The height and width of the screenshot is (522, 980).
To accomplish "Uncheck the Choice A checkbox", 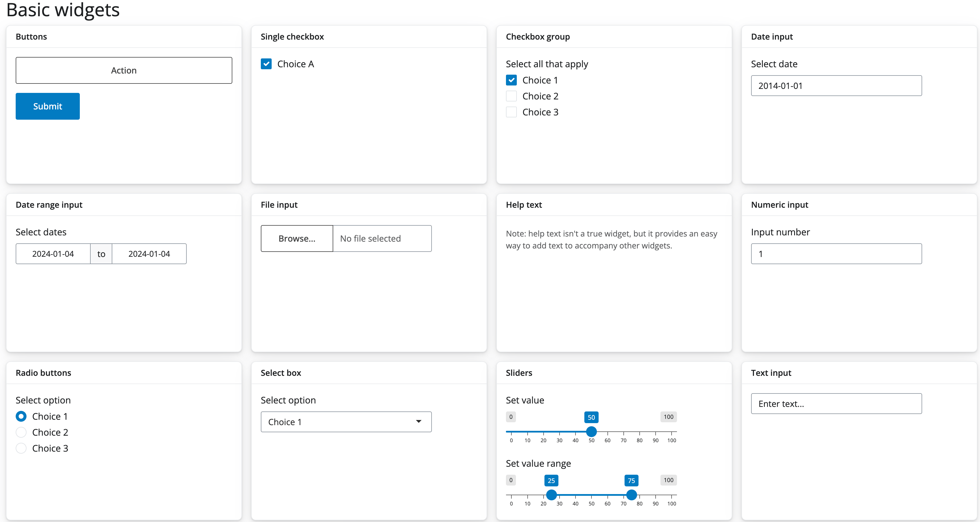I will (266, 64).
